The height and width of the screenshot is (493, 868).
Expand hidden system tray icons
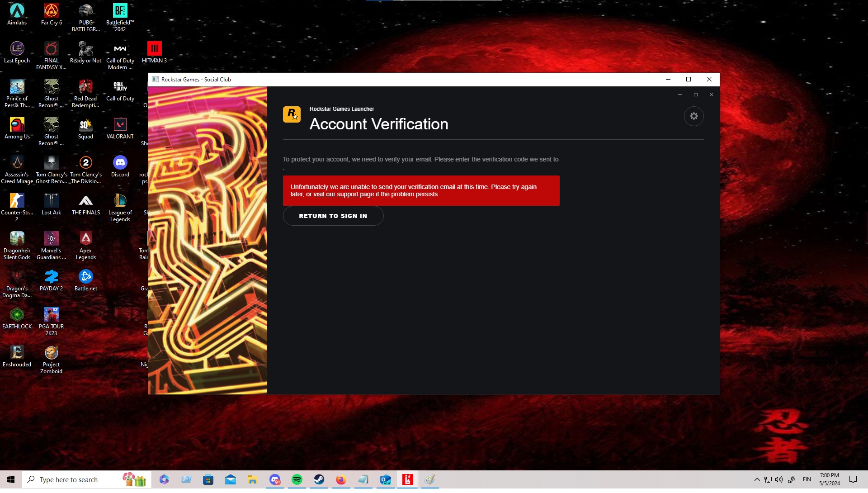(757, 479)
